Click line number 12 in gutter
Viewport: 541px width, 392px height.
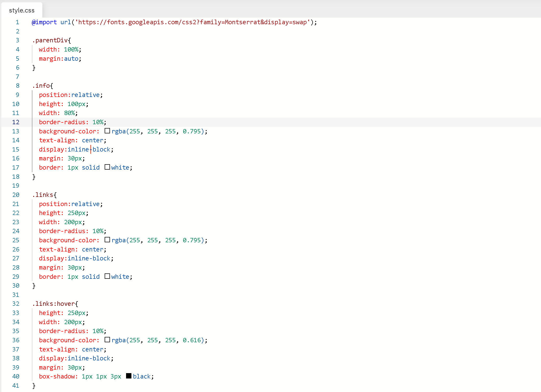tap(16, 122)
